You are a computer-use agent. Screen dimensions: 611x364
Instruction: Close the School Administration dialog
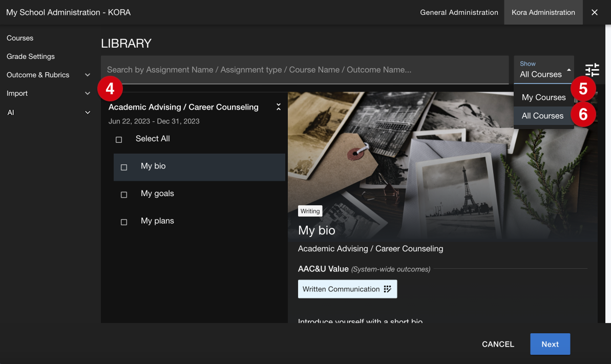coord(594,12)
